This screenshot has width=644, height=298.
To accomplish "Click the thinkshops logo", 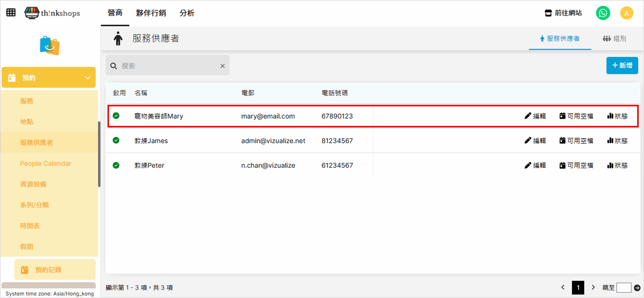I will click(52, 13).
